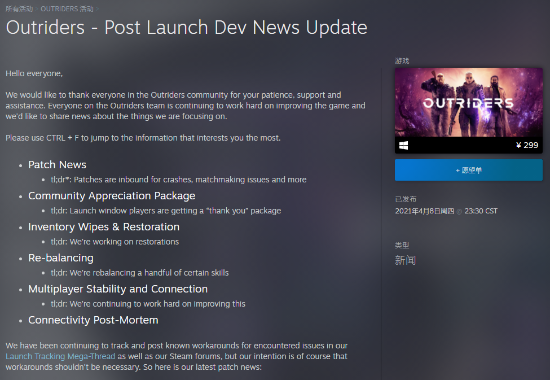Click the 23:30 CST publish time
550x380 pixels.
point(481,211)
